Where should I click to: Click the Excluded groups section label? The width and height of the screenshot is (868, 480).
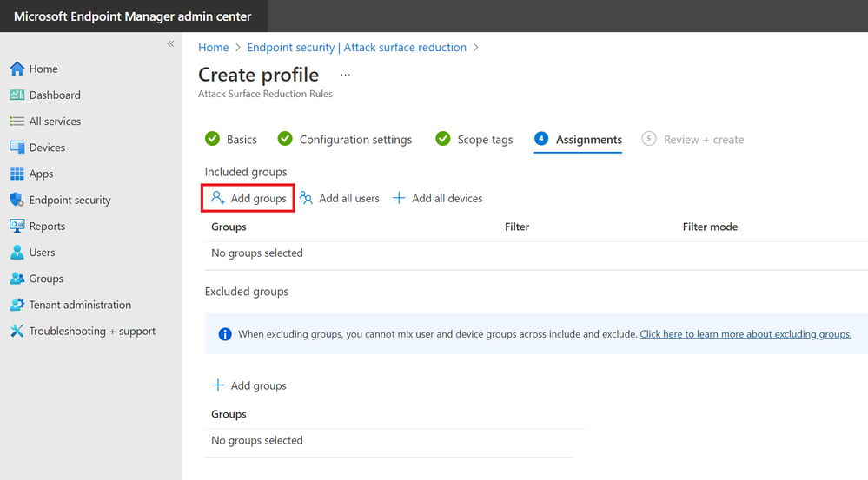click(247, 292)
